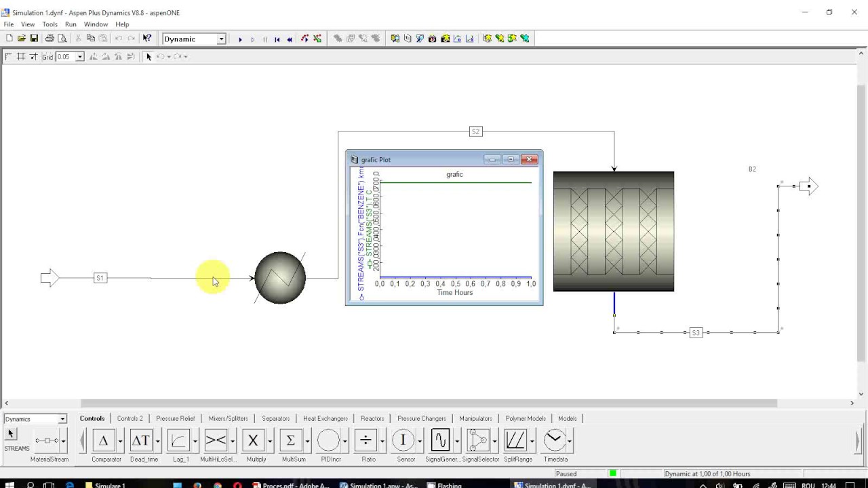Click the context Help arrow-question icon
The height and width of the screenshot is (488, 868).
pos(147,39)
